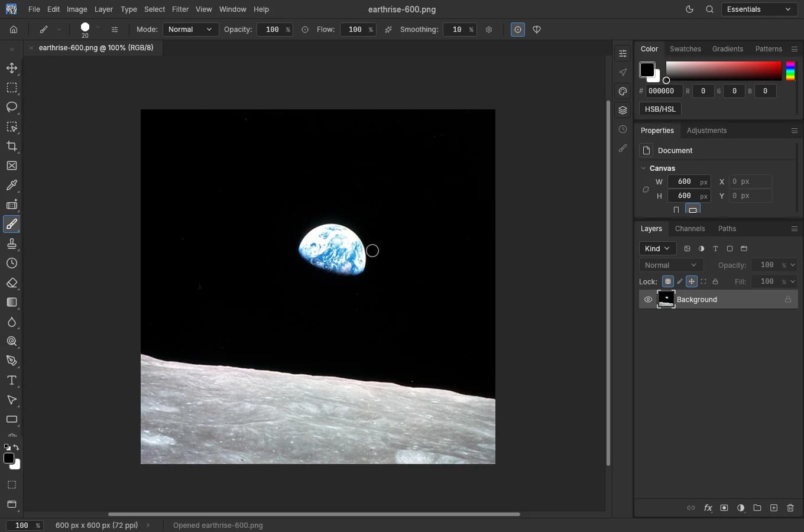Image resolution: width=804 pixels, height=532 pixels.
Task: Click the HSB/HSL button
Action: pos(660,109)
